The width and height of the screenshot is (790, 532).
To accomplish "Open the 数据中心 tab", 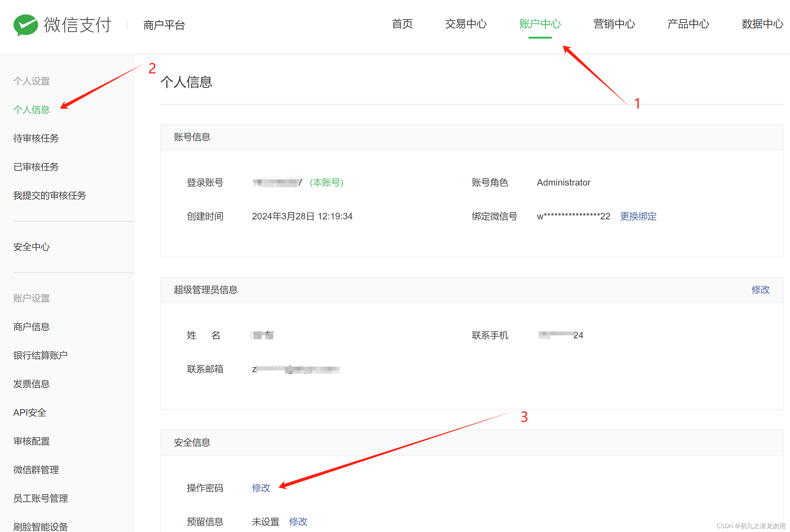I will (x=762, y=24).
